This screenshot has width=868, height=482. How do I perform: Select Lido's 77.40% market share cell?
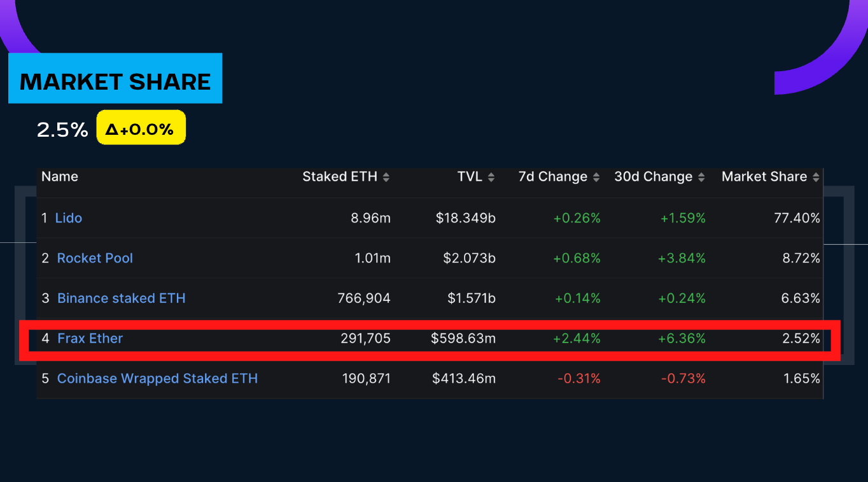(x=796, y=218)
